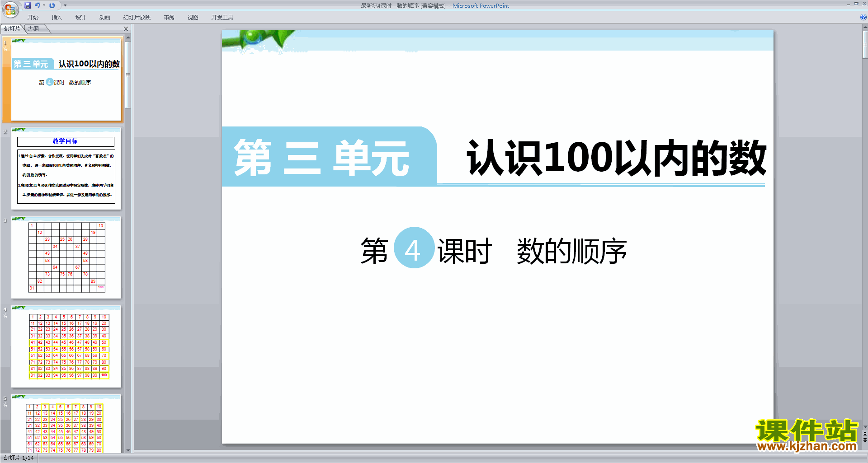Click the 幻灯片 1/14 status bar indicator
This screenshot has width=868, height=463.
point(19,458)
